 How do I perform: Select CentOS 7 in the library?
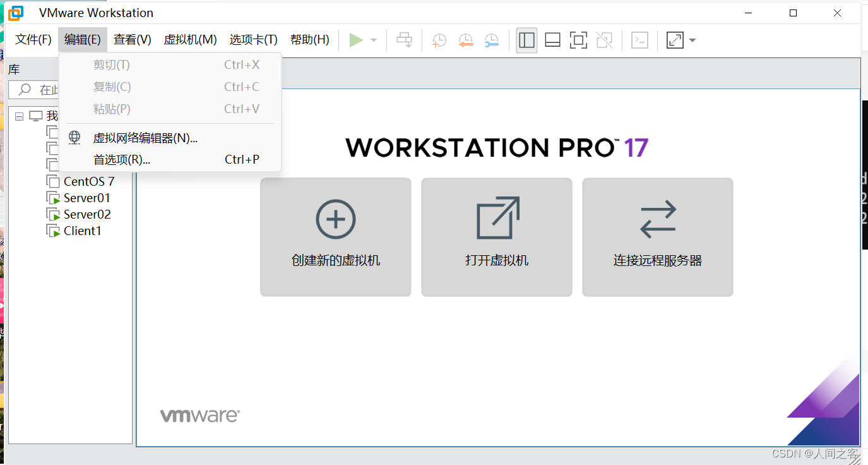pyautogui.click(x=89, y=182)
